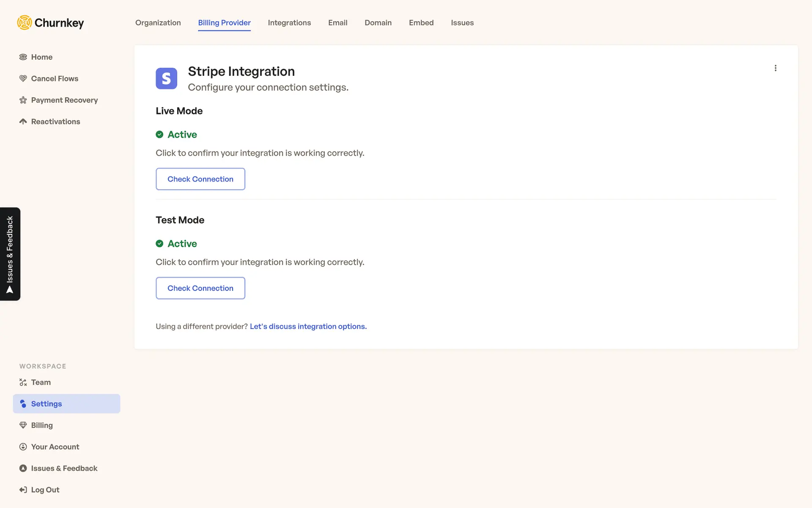Open the vertical Issues & Feedback side tab
This screenshot has width=812, height=508.
click(x=10, y=254)
